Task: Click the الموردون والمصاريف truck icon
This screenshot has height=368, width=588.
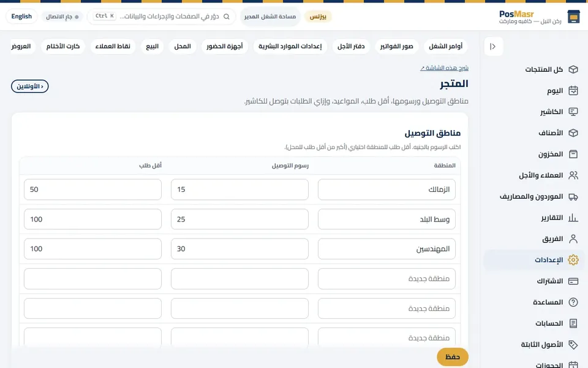Action: 573,196
